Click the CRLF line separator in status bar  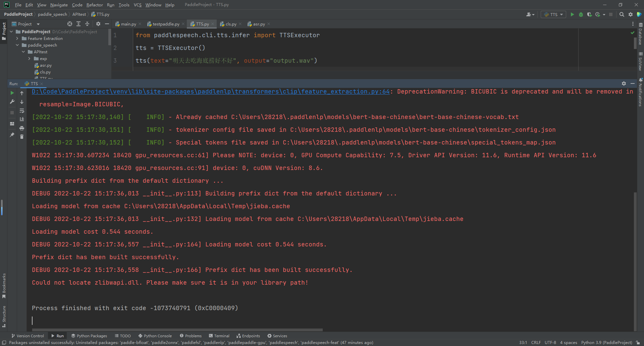coord(536,342)
